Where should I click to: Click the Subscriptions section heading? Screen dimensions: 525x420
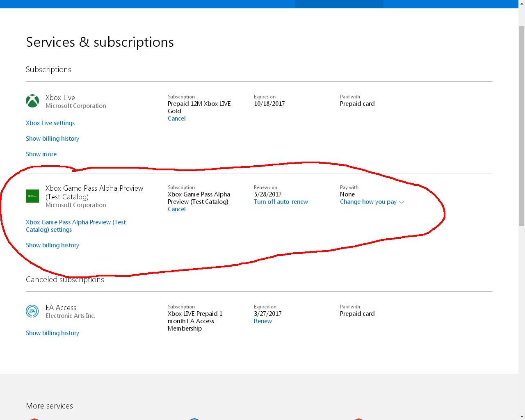point(48,70)
